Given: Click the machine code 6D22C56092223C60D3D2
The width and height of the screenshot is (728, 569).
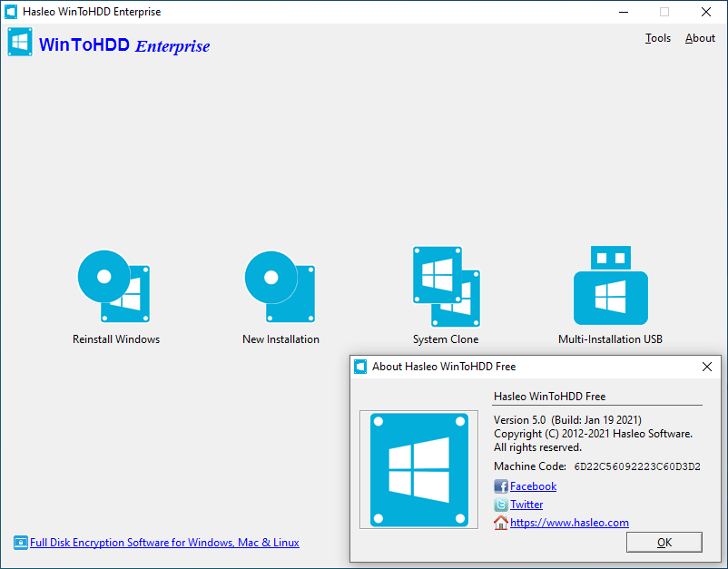Looking at the screenshot, I should (637, 466).
